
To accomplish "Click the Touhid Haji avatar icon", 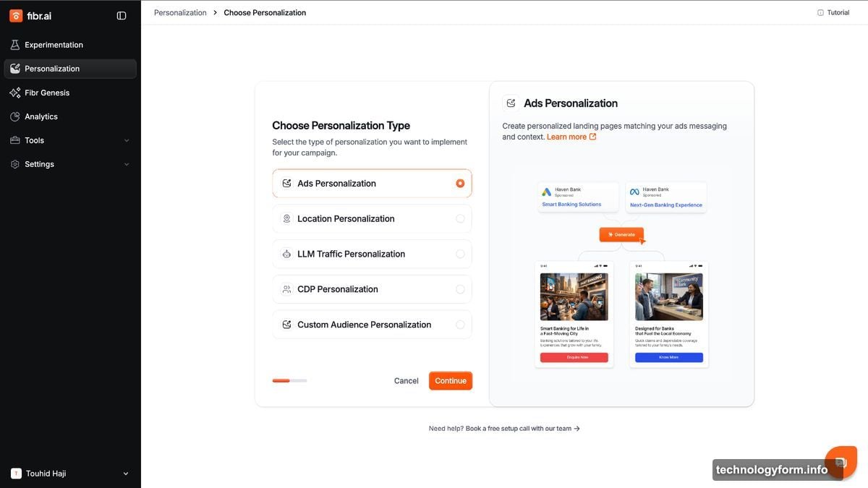I will click(16, 474).
